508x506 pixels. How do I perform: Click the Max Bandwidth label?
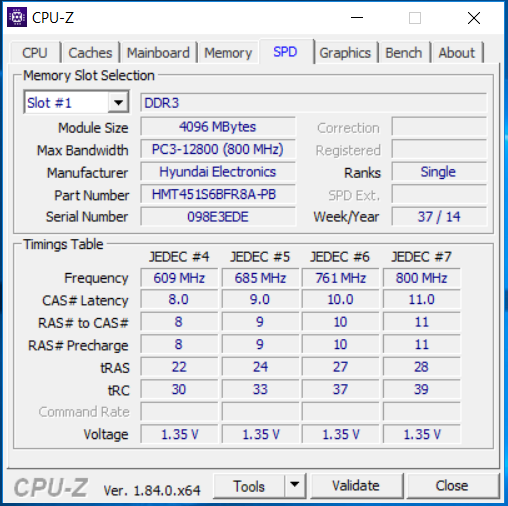coord(83,150)
